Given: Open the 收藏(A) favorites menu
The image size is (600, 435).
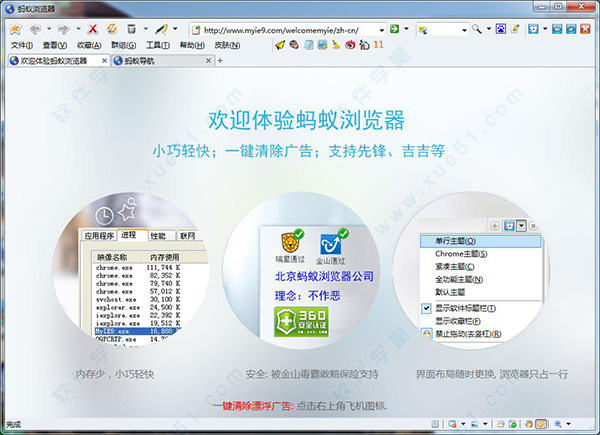Looking at the screenshot, I should 89,45.
